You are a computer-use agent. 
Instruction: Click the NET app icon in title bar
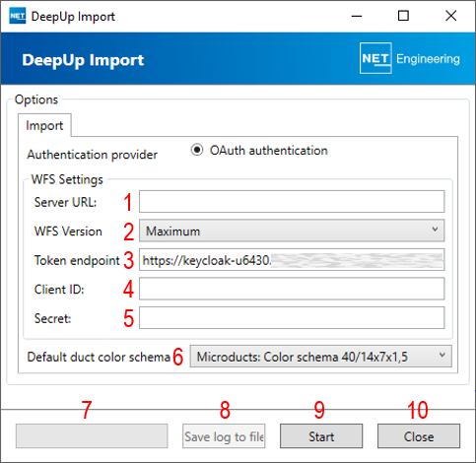click(18, 16)
